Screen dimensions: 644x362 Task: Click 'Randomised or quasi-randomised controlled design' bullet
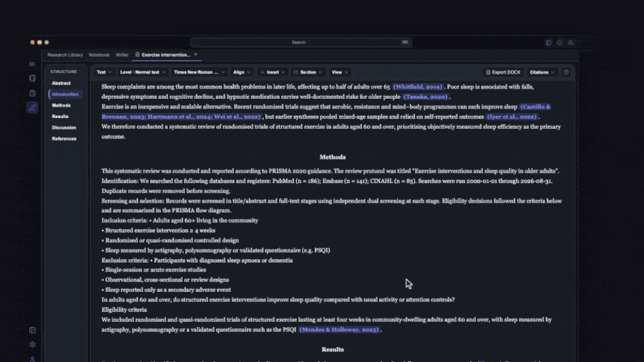tap(170, 240)
